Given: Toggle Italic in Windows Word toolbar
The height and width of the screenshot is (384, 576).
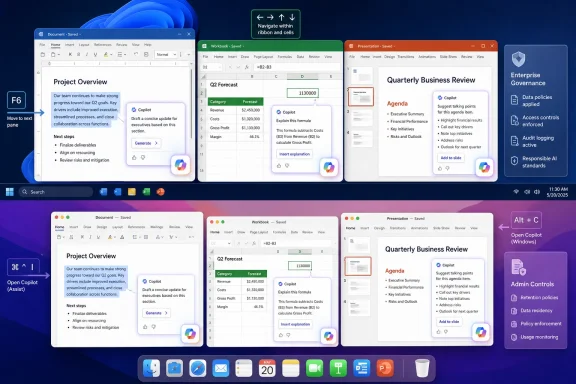Looking at the screenshot, I should 87,54.
